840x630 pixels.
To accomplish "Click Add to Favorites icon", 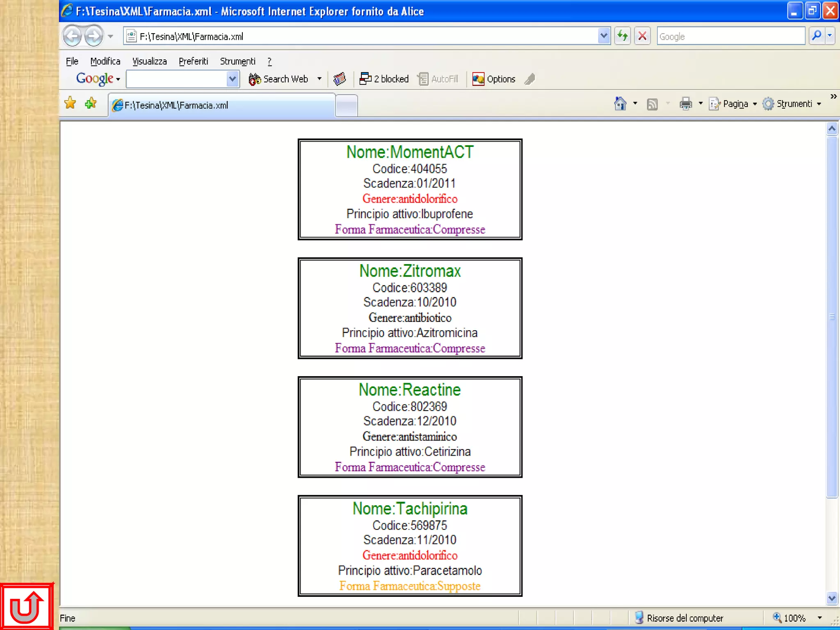I will [x=91, y=103].
